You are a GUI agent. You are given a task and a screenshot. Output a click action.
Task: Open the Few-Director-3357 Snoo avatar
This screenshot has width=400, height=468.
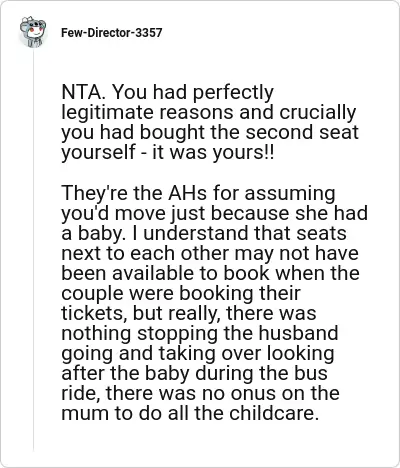pos(32,32)
